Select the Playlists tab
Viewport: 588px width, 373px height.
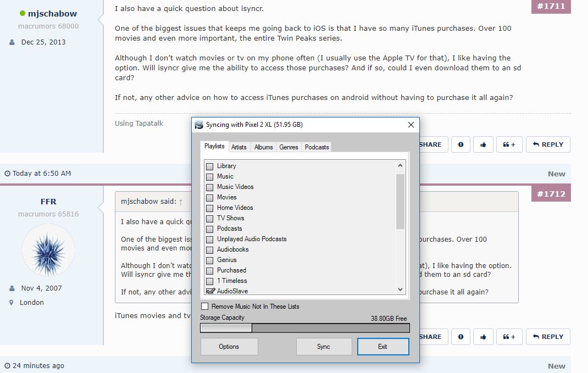214,146
